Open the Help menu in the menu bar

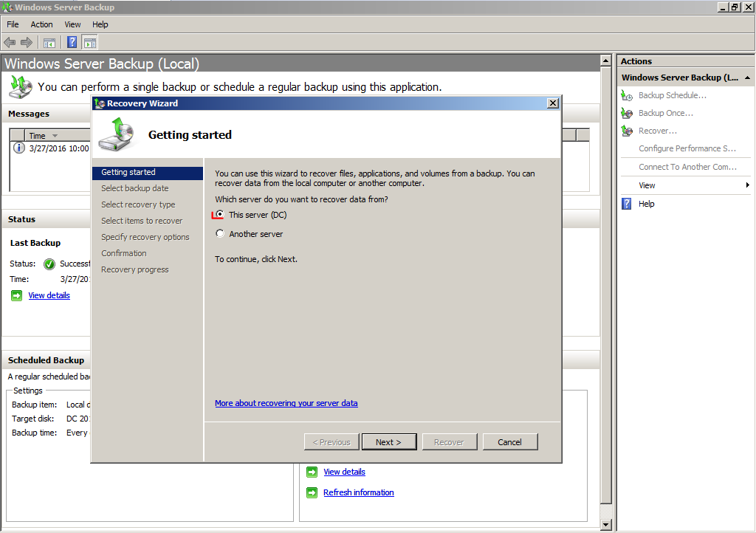click(x=100, y=24)
